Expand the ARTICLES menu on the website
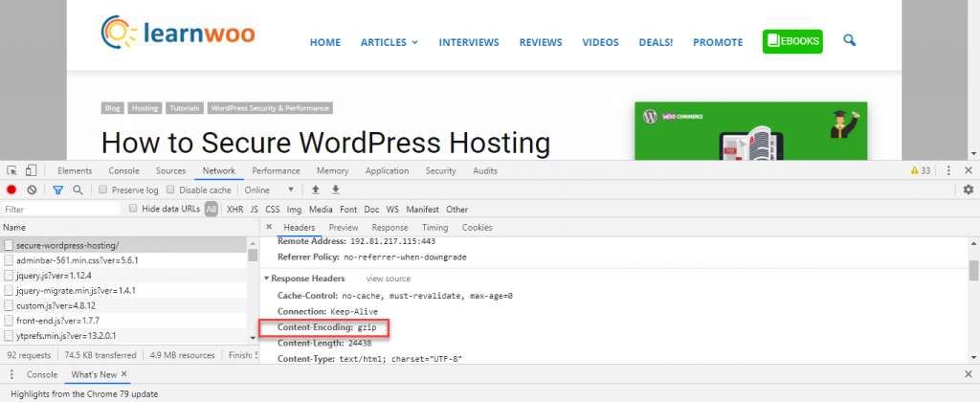 (389, 42)
